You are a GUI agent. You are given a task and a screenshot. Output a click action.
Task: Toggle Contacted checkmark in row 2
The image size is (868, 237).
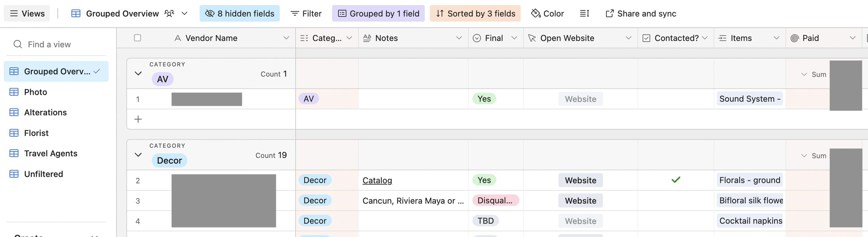[x=676, y=180]
